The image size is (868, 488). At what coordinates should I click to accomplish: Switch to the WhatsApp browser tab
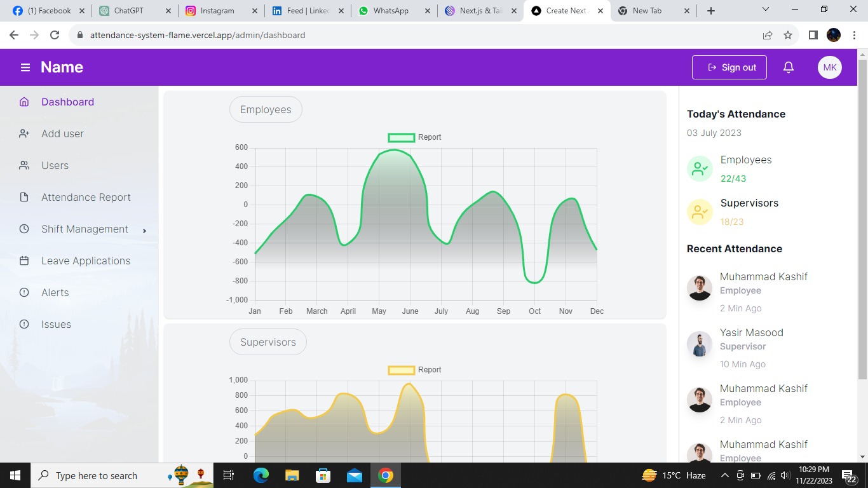394,11
